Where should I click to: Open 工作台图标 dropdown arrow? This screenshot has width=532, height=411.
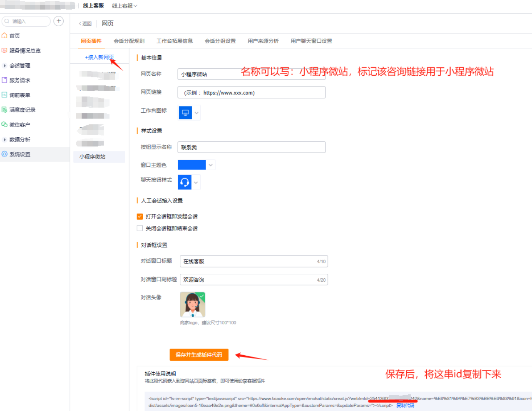196,113
